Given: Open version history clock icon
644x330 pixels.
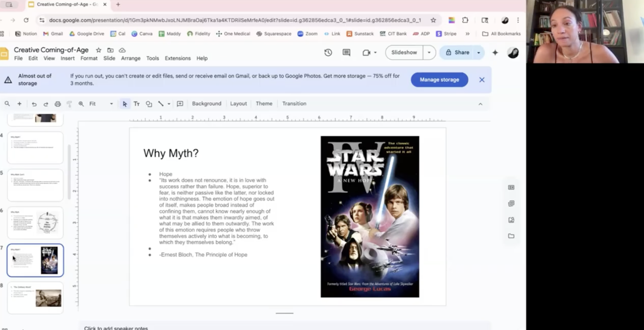Looking at the screenshot, I should point(328,52).
